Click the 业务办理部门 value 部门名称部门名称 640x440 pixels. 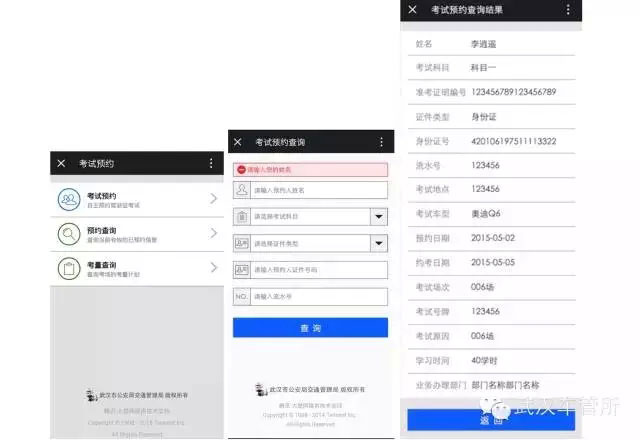point(505,385)
